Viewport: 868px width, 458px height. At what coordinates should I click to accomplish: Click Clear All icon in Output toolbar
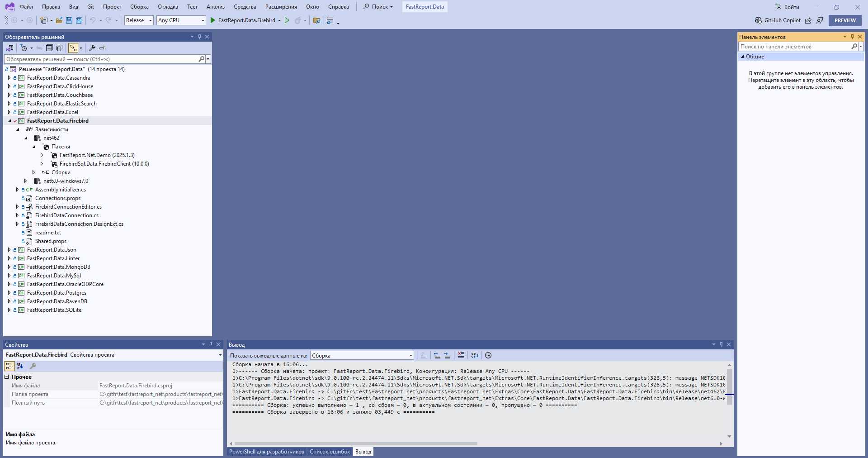[x=461, y=355]
